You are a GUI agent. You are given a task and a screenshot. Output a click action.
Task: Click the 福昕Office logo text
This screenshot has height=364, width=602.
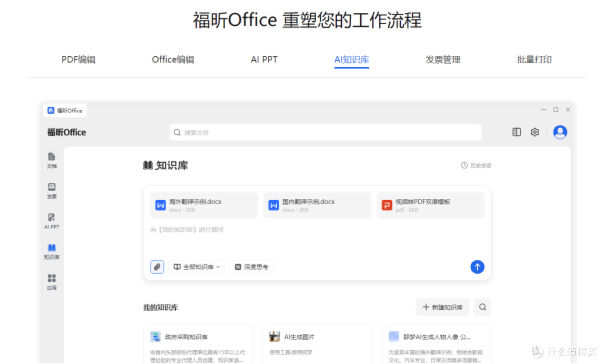pyautogui.click(x=66, y=133)
